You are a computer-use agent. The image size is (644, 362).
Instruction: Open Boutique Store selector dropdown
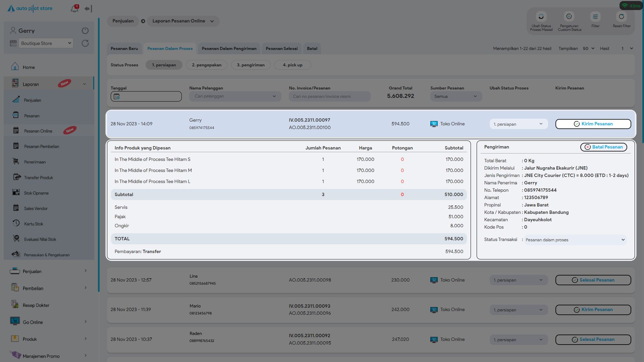coord(46,43)
